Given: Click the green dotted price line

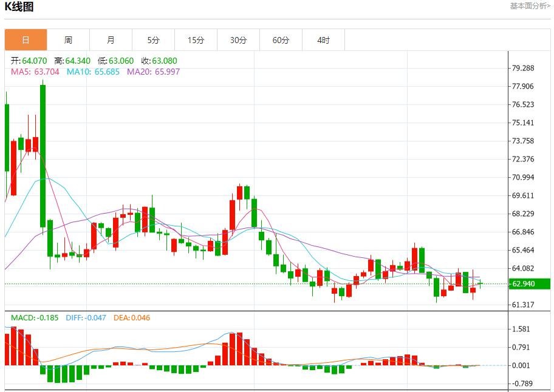Looking at the screenshot, I should coord(243,283).
